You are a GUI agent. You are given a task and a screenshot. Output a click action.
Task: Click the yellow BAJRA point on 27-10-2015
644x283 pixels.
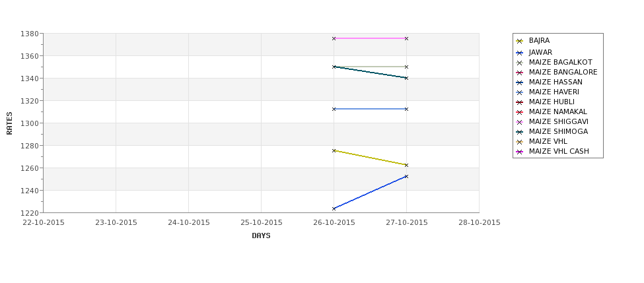pos(407,166)
